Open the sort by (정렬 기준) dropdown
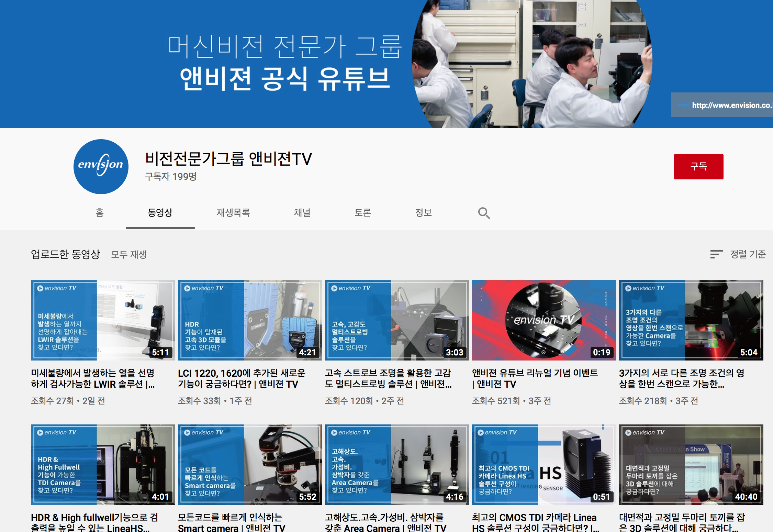This screenshot has width=773, height=532. (748, 254)
